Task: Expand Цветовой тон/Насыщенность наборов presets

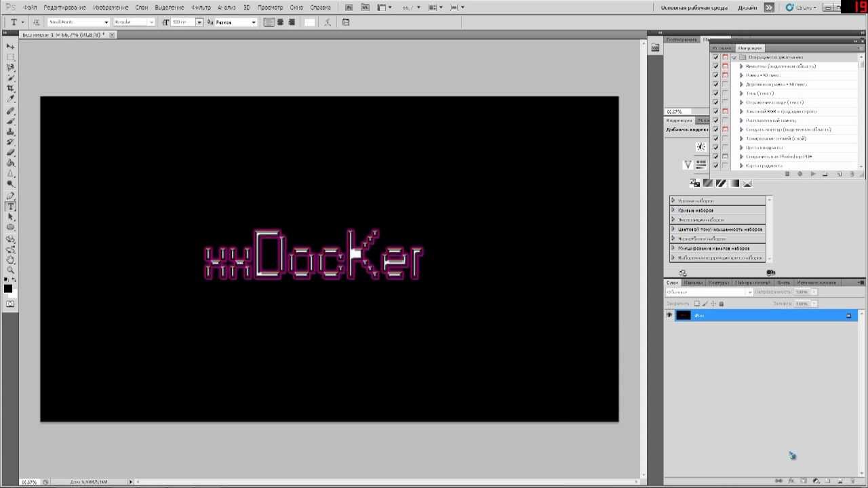Action: coord(673,229)
